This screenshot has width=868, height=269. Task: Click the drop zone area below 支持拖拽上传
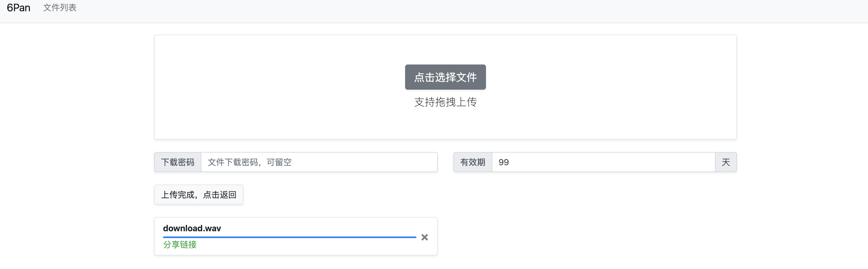click(x=445, y=125)
